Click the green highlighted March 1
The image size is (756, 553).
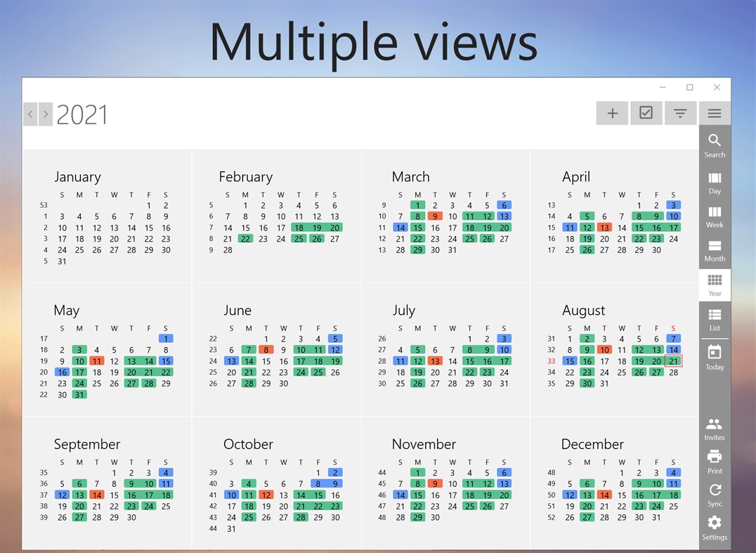pyautogui.click(x=417, y=205)
